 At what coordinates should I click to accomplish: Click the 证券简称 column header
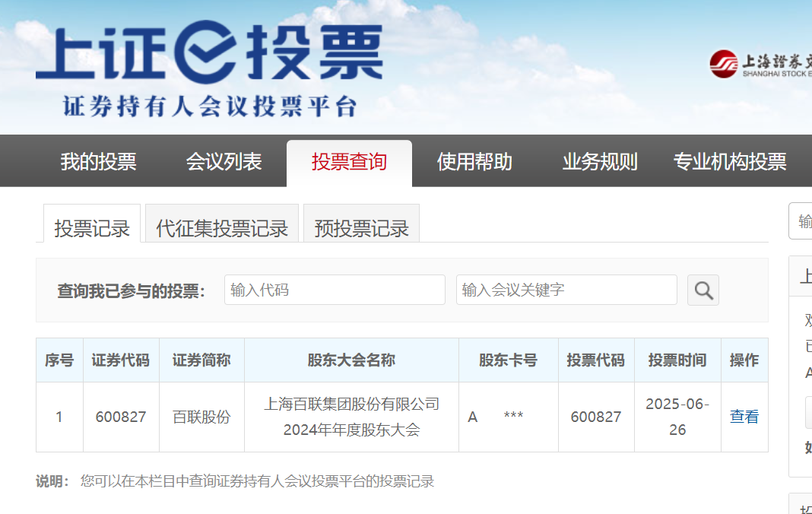tap(202, 360)
